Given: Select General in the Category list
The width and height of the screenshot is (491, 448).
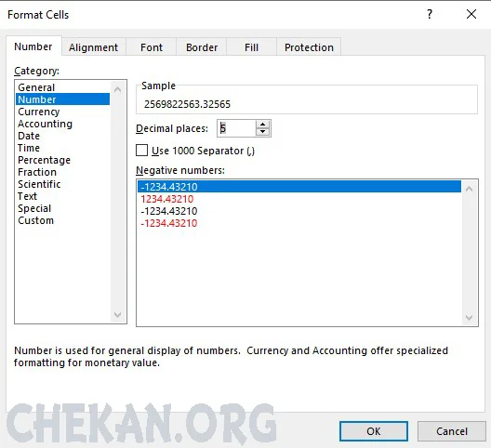Looking at the screenshot, I should (x=62, y=87).
